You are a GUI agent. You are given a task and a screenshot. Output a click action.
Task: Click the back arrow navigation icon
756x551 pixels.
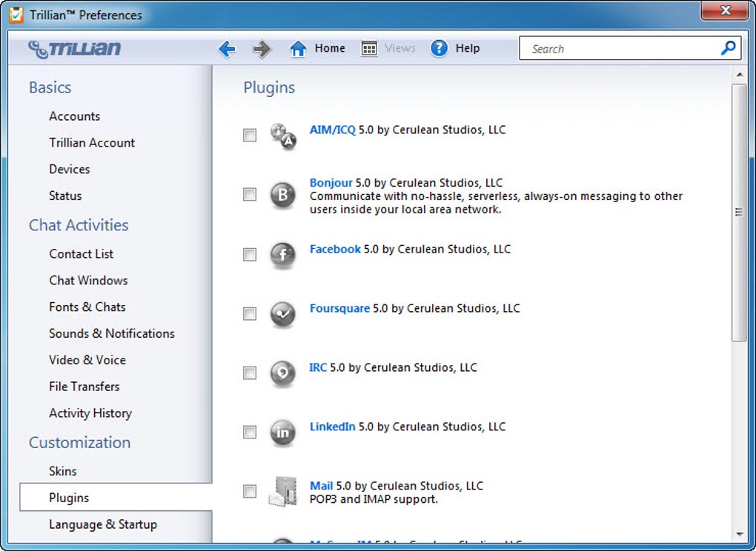tap(227, 49)
